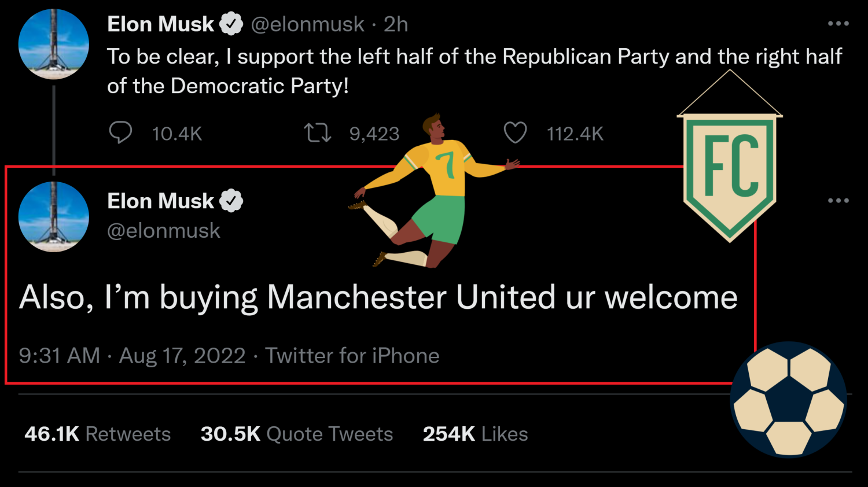Open the second tweet's three-dot menu

[838, 201]
